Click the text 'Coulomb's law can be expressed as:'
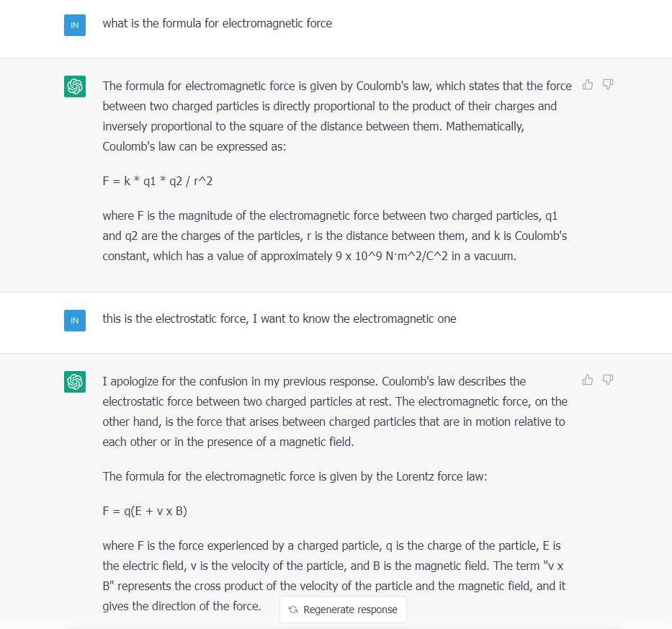Image resolution: width=672 pixels, height=629 pixels. [x=194, y=147]
